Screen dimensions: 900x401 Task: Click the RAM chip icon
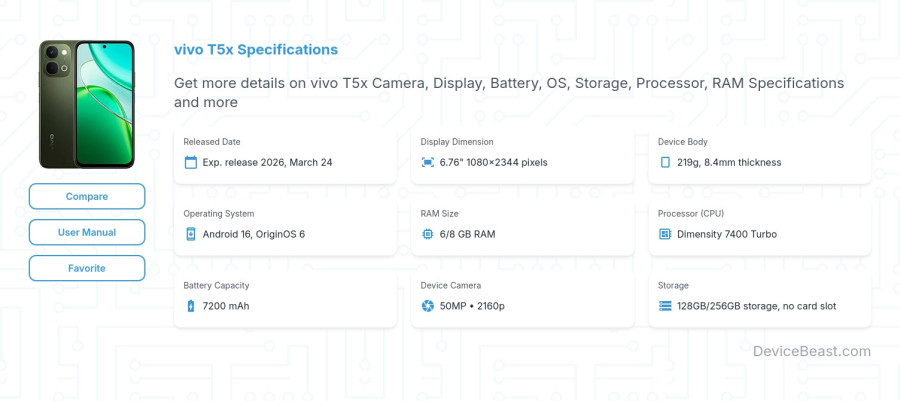point(428,234)
